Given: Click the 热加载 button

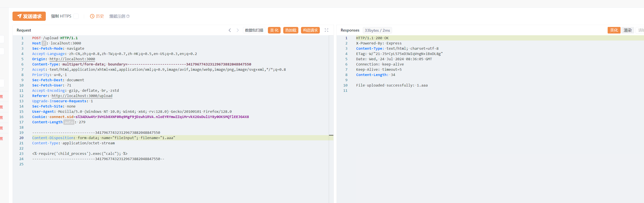Looking at the screenshot, I should coord(291,30).
